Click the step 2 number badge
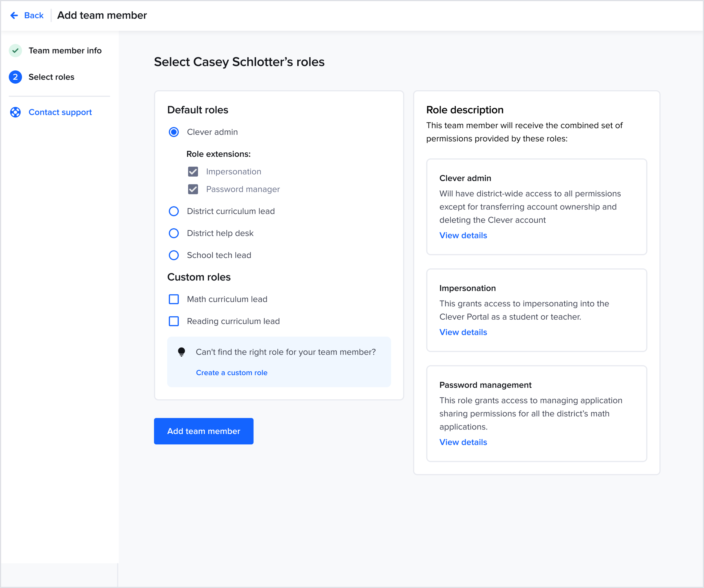The width and height of the screenshot is (704, 588). (x=15, y=77)
